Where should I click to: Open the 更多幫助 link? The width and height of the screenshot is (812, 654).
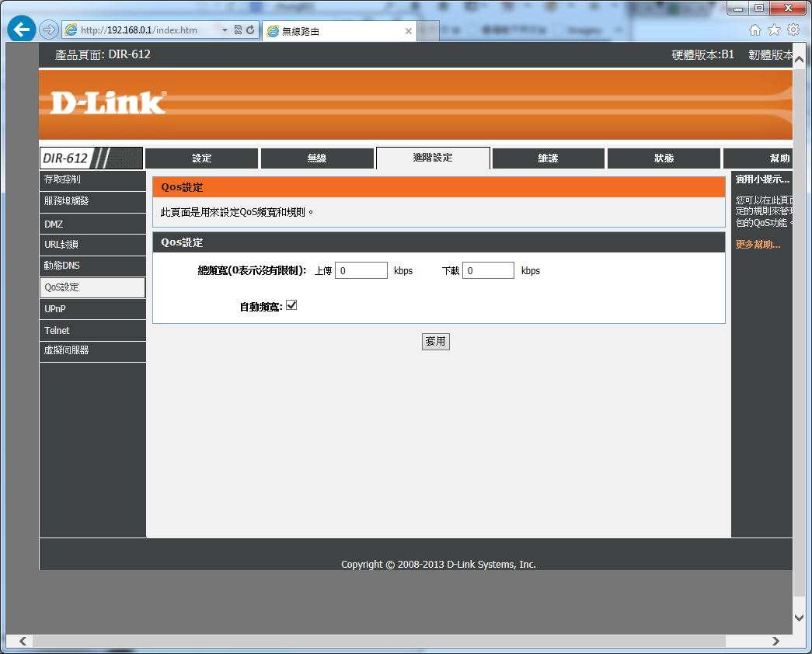coord(758,245)
